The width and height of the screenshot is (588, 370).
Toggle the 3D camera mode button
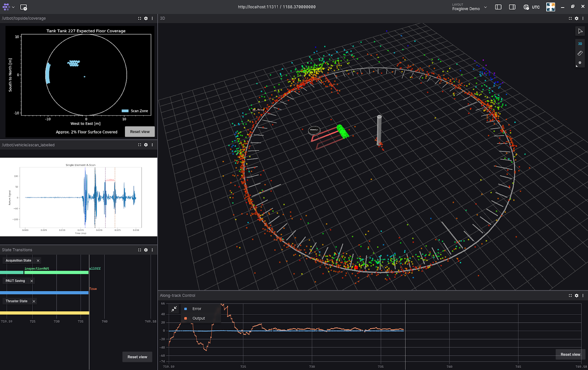click(x=580, y=44)
